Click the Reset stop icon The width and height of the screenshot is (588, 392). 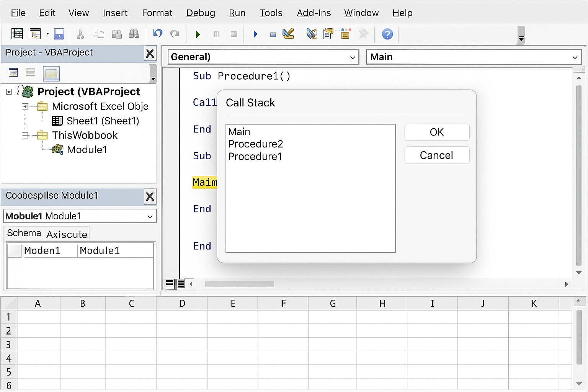point(234,34)
